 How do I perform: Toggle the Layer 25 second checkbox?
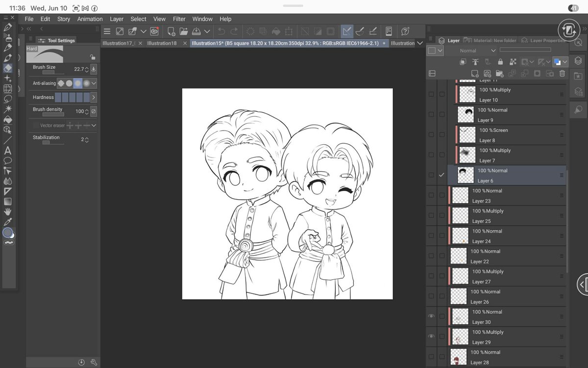[442, 215]
